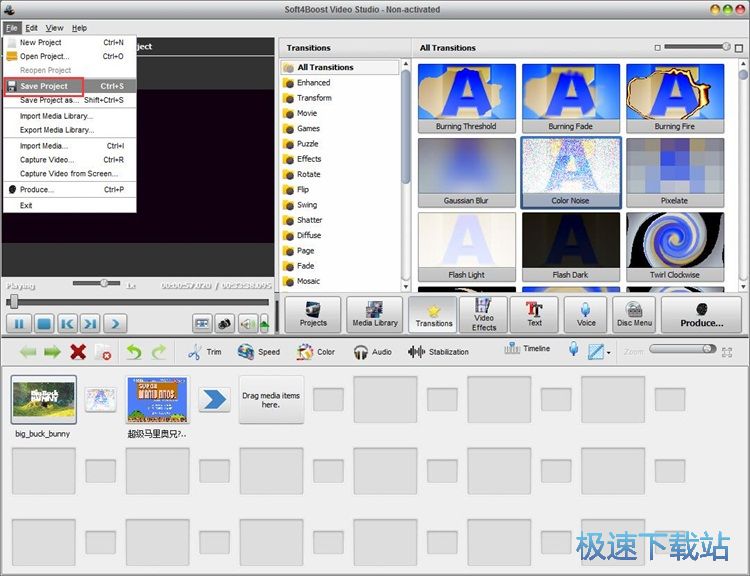Select big_buck_bunny clip in storyboard
The image size is (750, 576).
pos(44,400)
